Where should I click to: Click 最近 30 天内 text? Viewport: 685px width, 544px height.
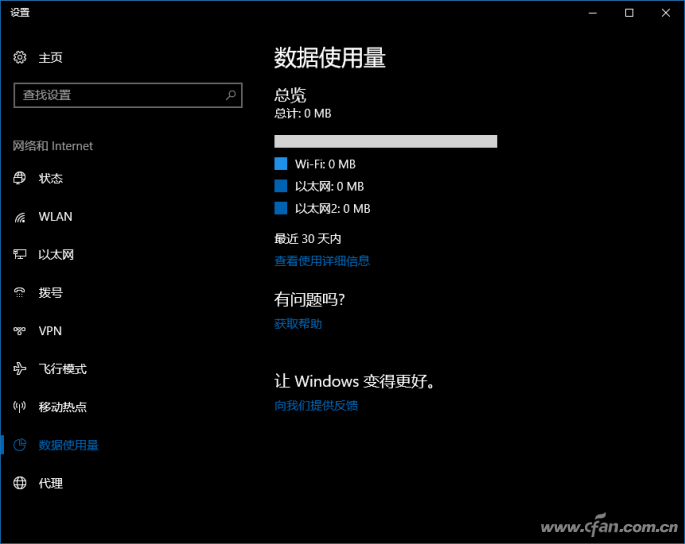click(x=308, y=239)
